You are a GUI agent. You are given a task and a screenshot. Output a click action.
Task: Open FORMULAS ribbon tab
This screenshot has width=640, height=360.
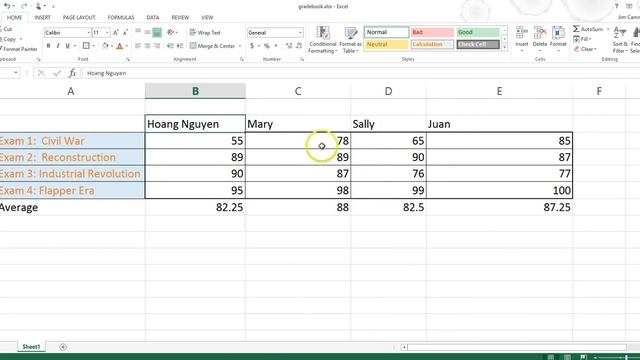(x=121, y=17)
